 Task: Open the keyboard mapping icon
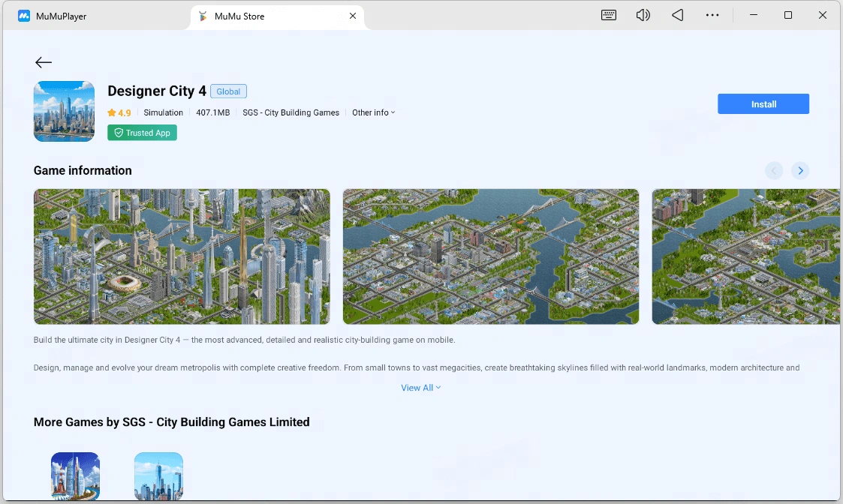pos(609,15)
